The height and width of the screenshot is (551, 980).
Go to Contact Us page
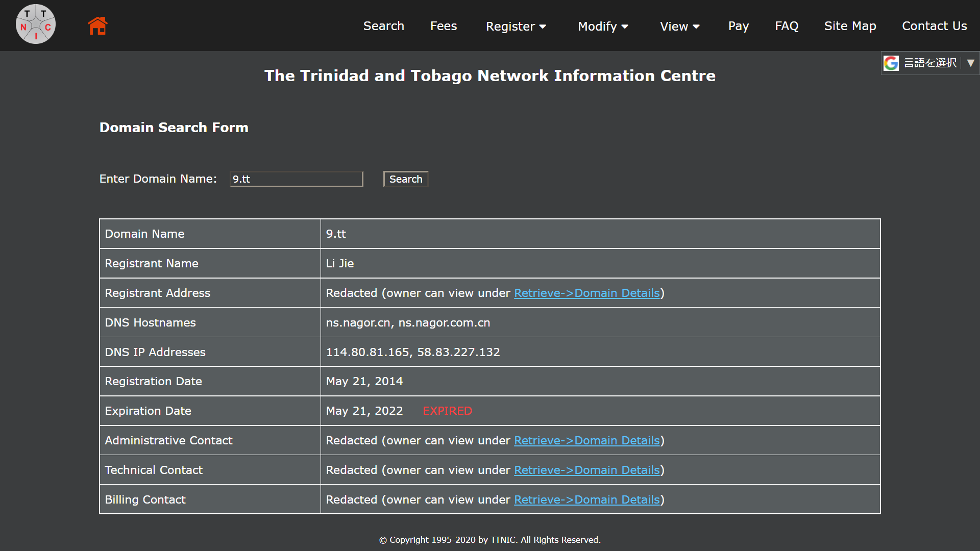coord(934,26)
